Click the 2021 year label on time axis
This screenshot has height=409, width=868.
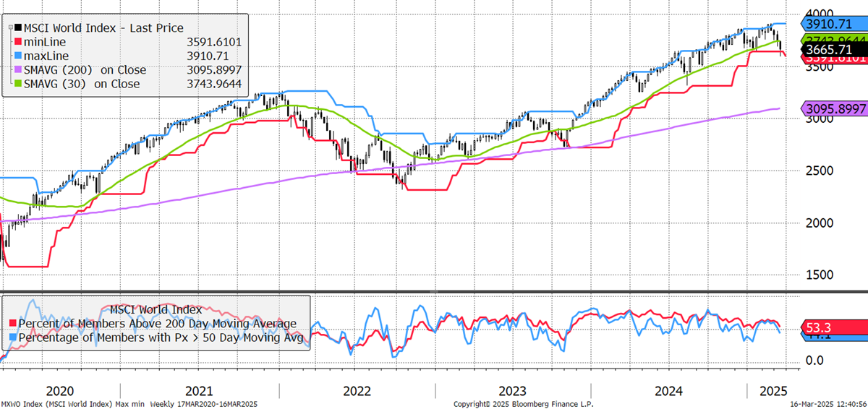coord(200,391)
